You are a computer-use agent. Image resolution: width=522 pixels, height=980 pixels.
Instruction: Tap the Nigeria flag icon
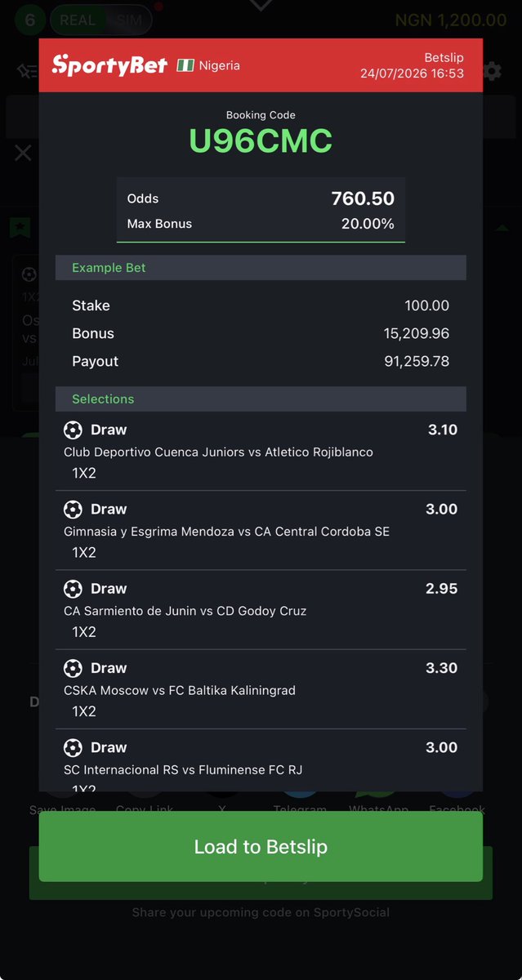(x=185, y=65)
